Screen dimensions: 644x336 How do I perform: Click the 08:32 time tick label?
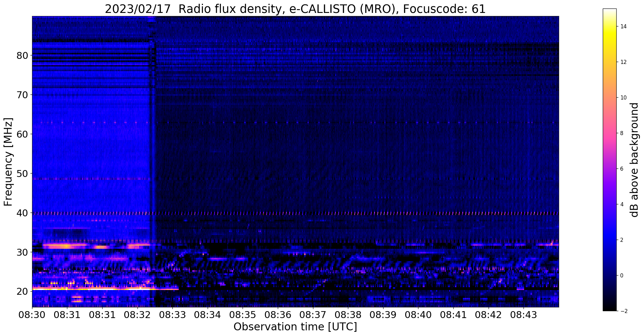[137, 315]
